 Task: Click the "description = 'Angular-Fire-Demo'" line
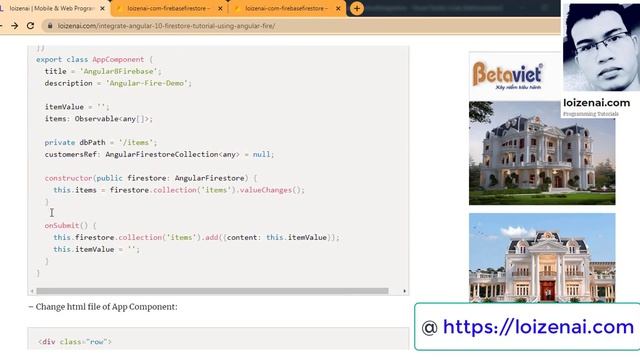(118, 83)
